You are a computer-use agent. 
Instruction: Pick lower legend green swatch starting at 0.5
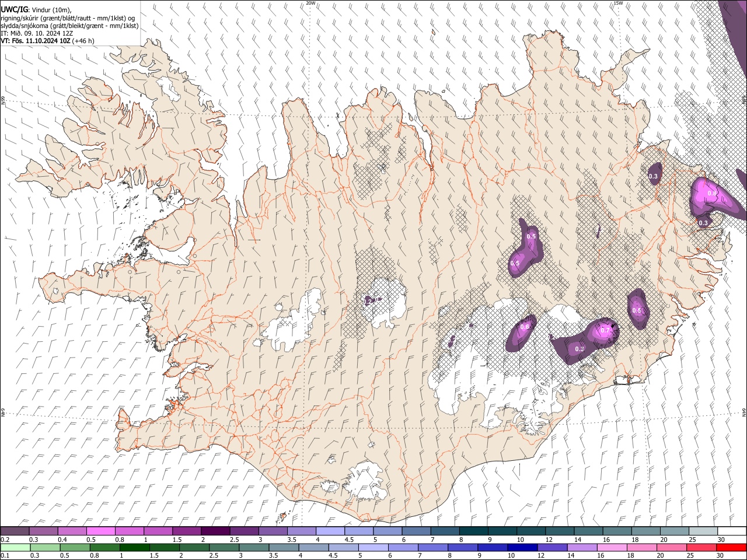75,548
